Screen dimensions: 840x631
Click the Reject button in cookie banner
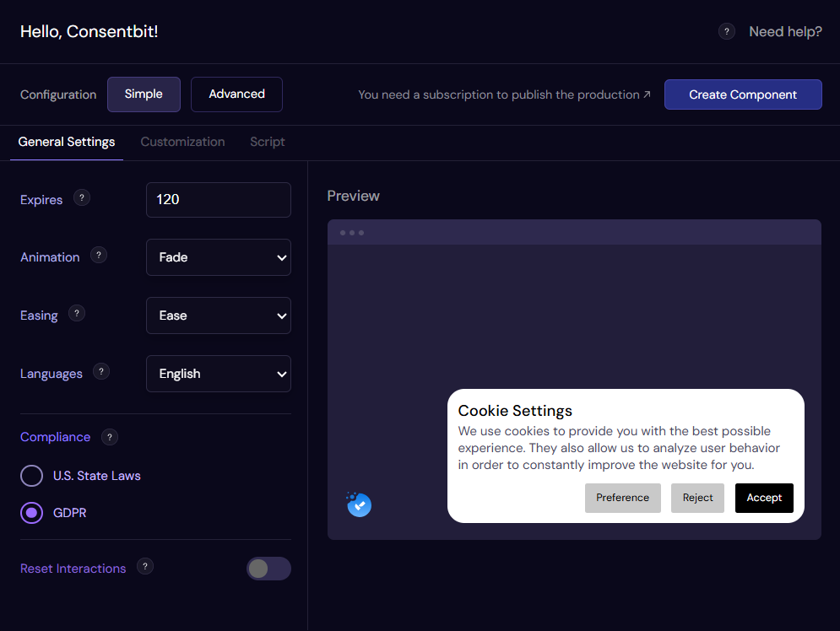pyautogui.click(x=697, y=498)
